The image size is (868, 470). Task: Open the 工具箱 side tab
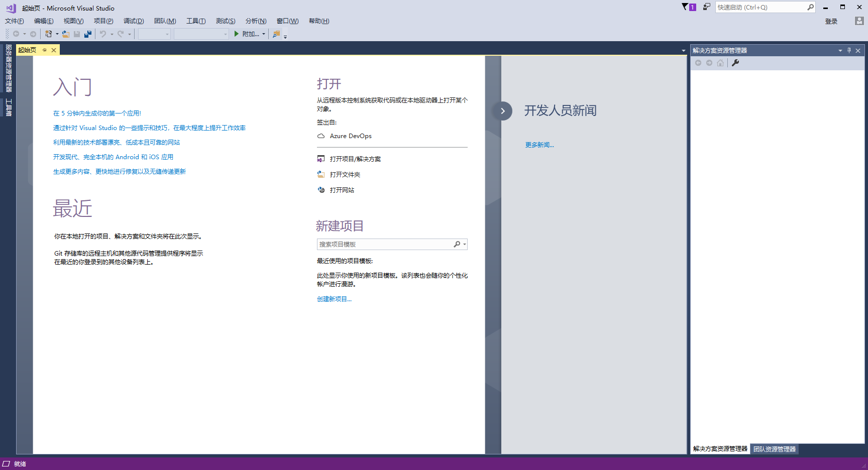8,107
